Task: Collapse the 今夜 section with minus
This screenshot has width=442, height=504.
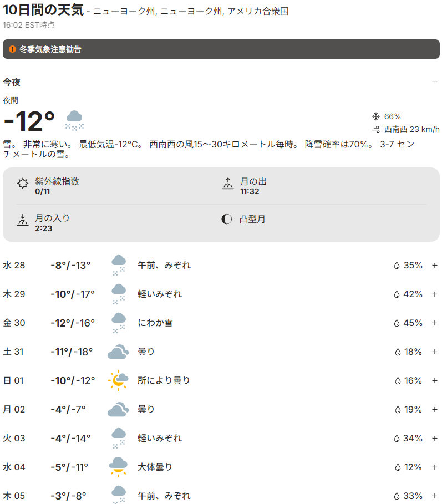Action: point(434,82)
